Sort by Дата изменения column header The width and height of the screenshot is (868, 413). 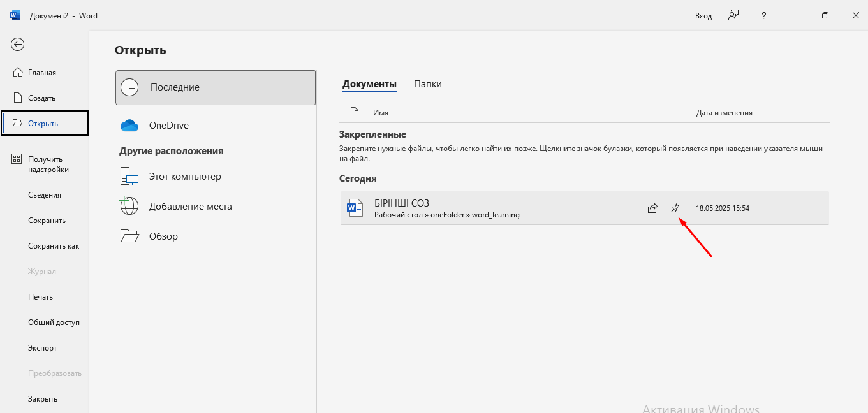724,113
